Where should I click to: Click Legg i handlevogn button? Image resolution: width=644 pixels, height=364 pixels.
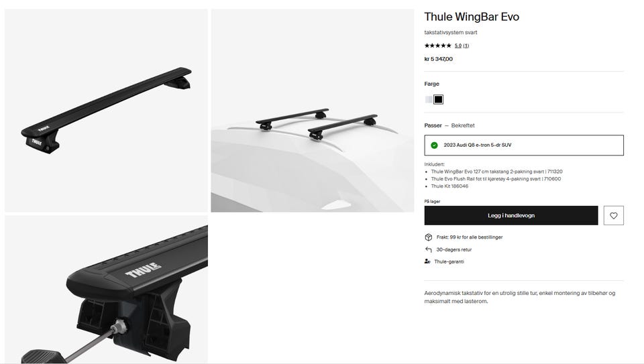pos(511,215)
